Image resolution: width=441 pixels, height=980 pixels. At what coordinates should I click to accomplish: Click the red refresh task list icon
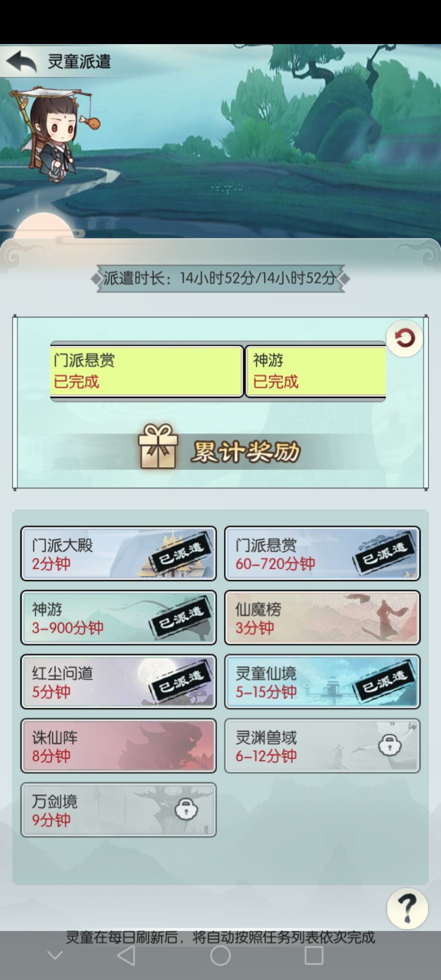point(404,338)
